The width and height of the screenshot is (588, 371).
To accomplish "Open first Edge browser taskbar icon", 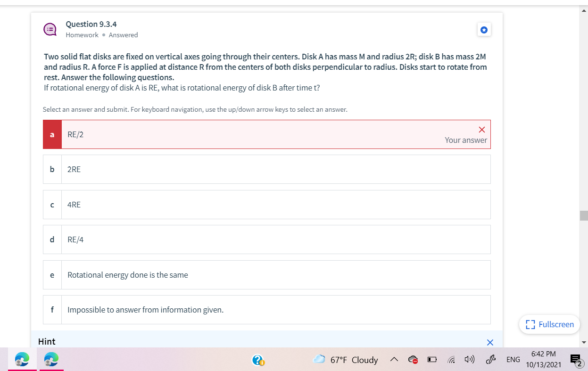I will 22,360.
